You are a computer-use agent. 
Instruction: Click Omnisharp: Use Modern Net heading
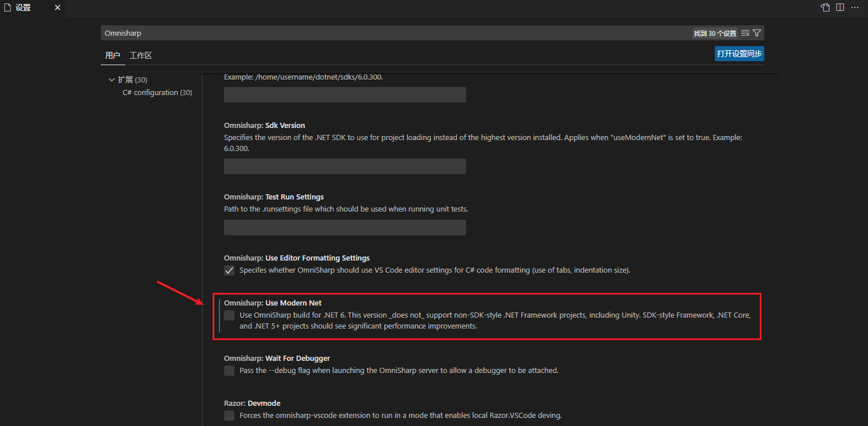pos(272,303)
